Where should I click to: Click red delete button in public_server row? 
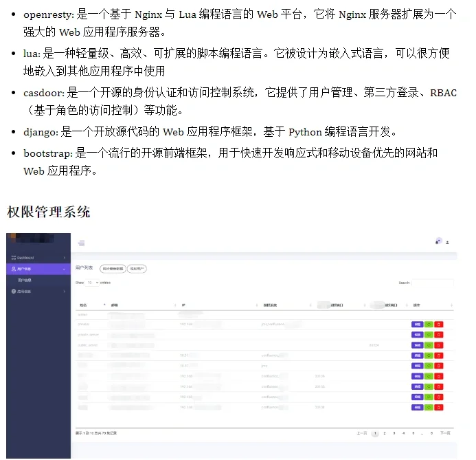[x=439, y=345]
